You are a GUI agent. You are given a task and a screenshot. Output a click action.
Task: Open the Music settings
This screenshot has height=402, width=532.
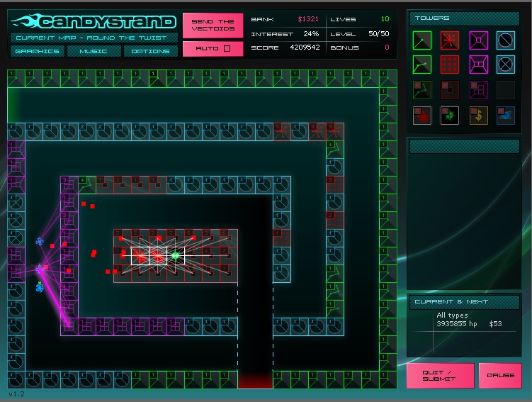click(x=94, y=51)
